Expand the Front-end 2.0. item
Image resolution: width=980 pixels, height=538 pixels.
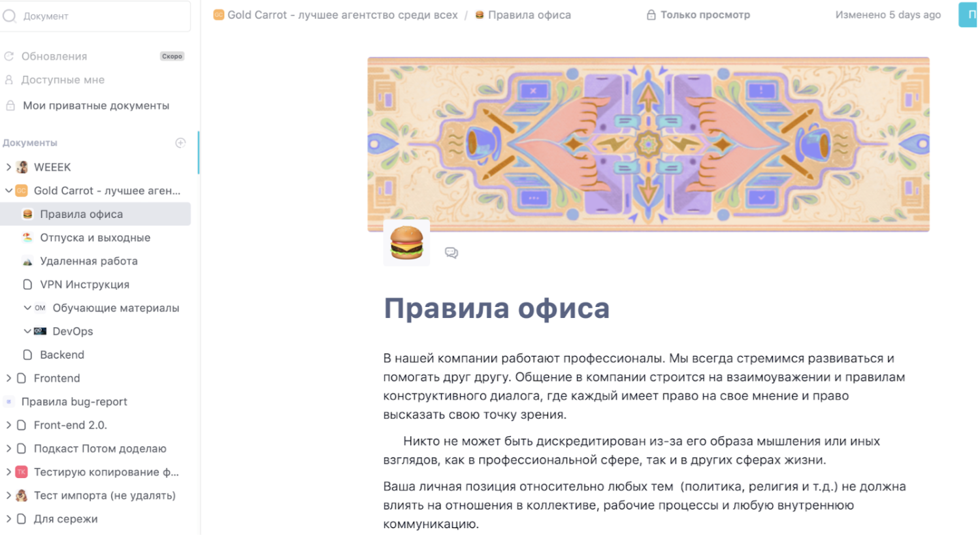click(8, 425)
